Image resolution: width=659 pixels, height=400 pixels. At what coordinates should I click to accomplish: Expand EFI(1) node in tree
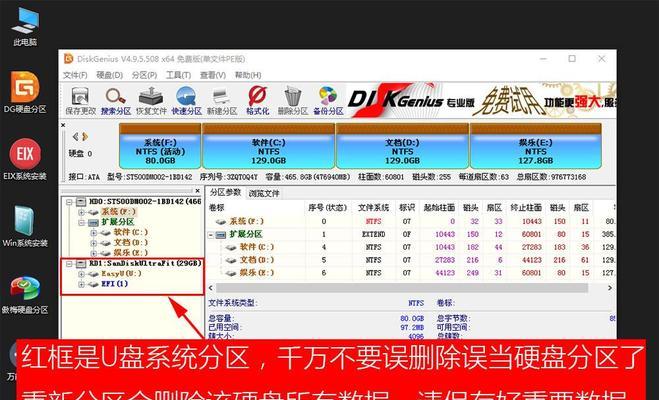point(82,284)
